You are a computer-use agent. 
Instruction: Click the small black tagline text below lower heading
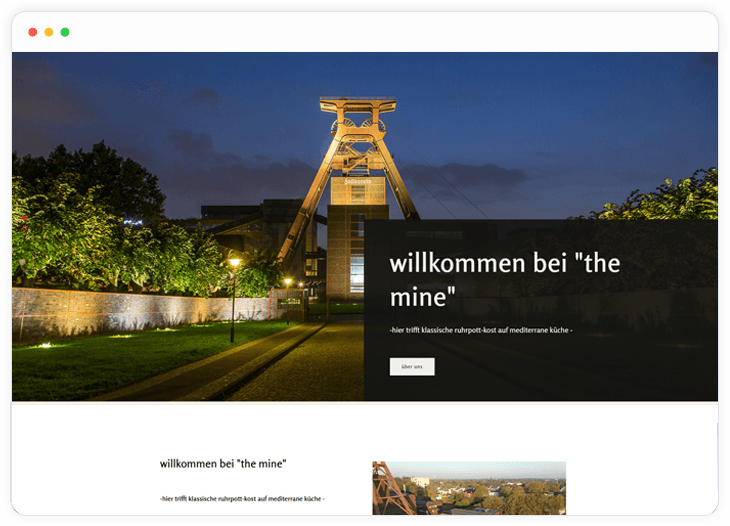[x=242, y=498]
